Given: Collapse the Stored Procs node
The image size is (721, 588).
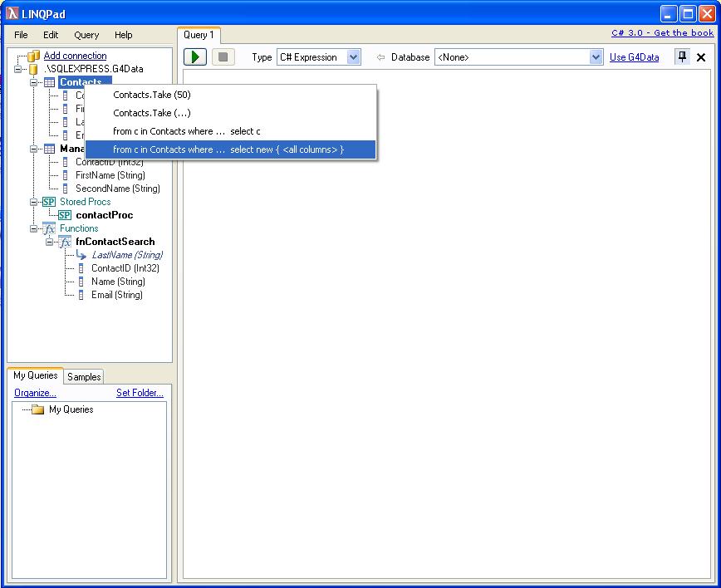Looking at the screenshot, I should 33,202.
